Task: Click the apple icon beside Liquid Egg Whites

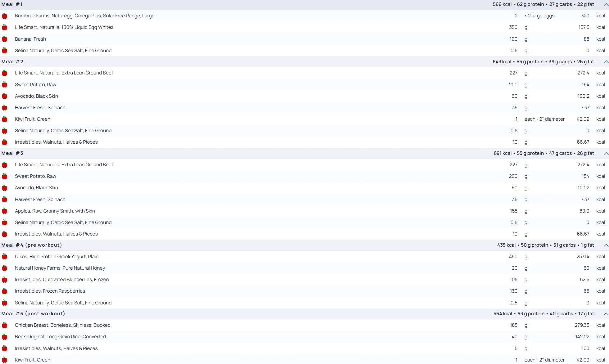Action: [x=5, y=27]
